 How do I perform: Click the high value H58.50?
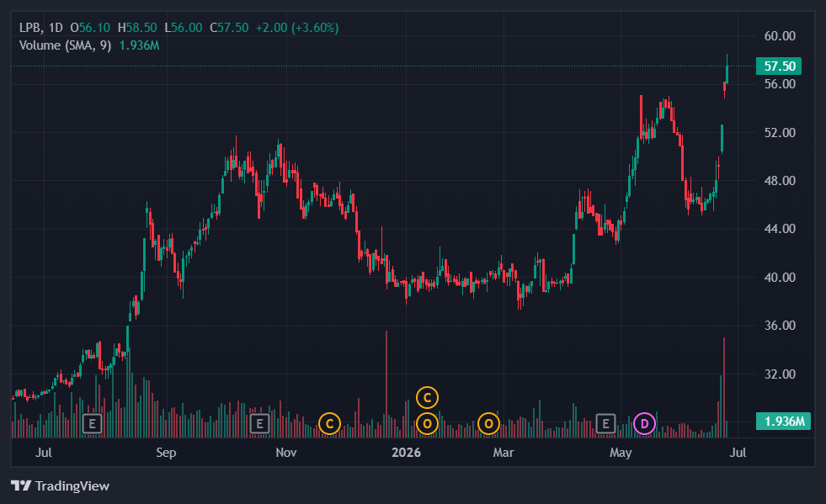137,28
